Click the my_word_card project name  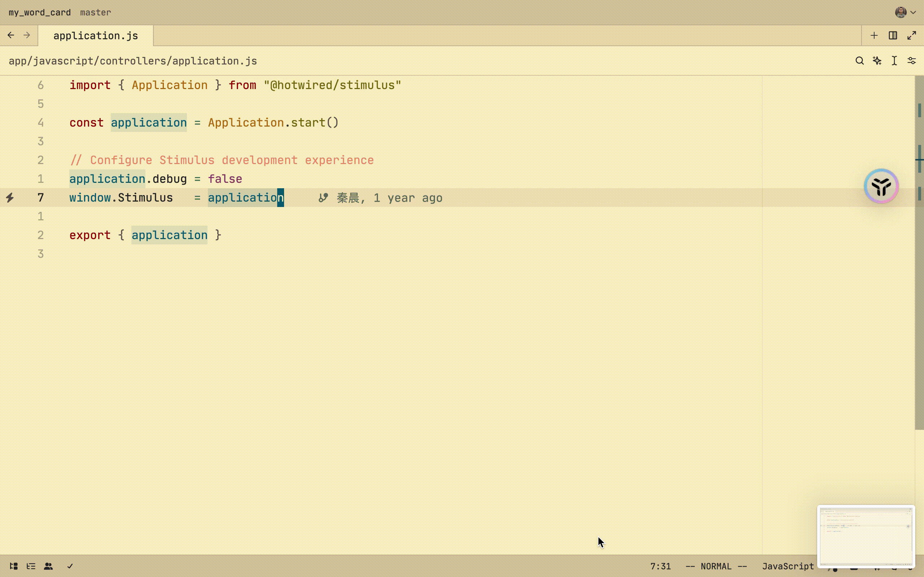40,13
